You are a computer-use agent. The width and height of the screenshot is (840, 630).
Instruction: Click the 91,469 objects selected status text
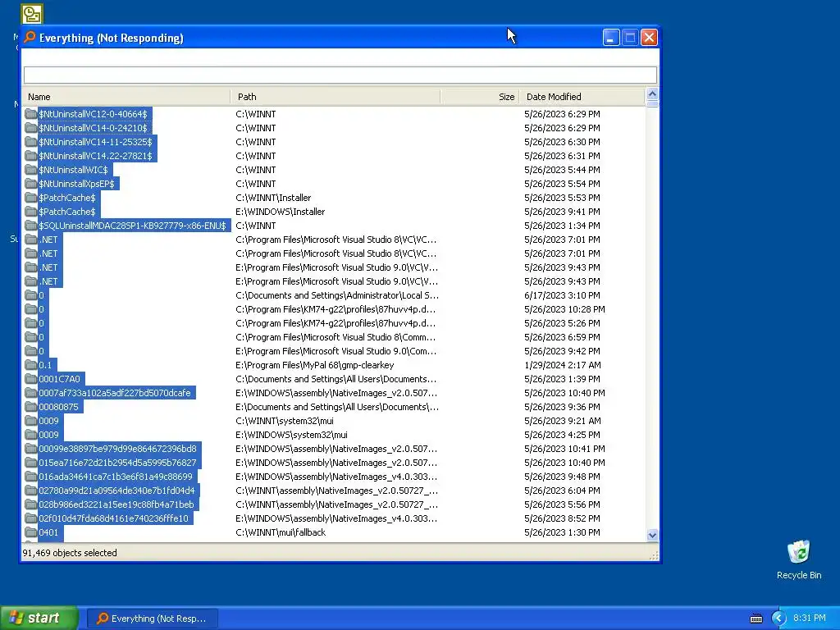(x=70, y=553)
